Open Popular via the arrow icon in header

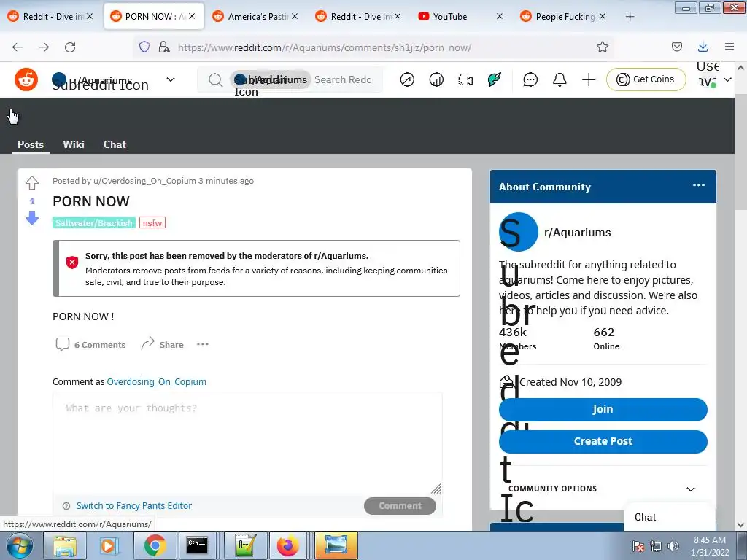tap(407, 79)
